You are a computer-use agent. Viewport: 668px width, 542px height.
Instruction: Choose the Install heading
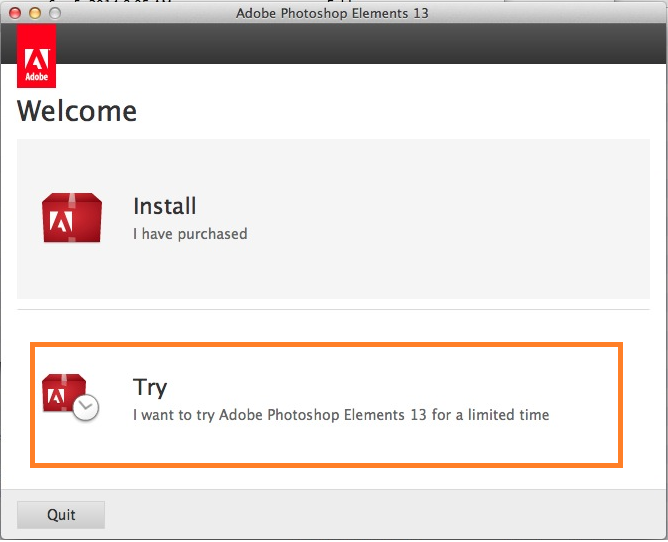click(x=164, y=206)
